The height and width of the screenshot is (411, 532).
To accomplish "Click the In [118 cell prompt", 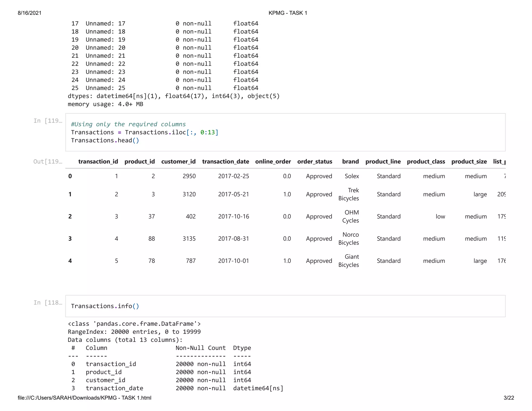I will tap(48, 302).
